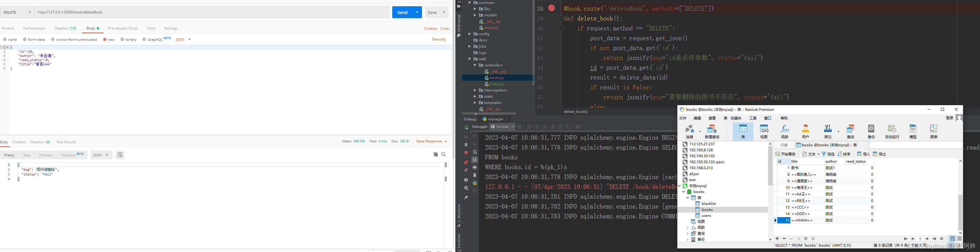Select x-www-form-urlencoded body radio
Screen dimensions: 980x252
click(x=53, y=39)
